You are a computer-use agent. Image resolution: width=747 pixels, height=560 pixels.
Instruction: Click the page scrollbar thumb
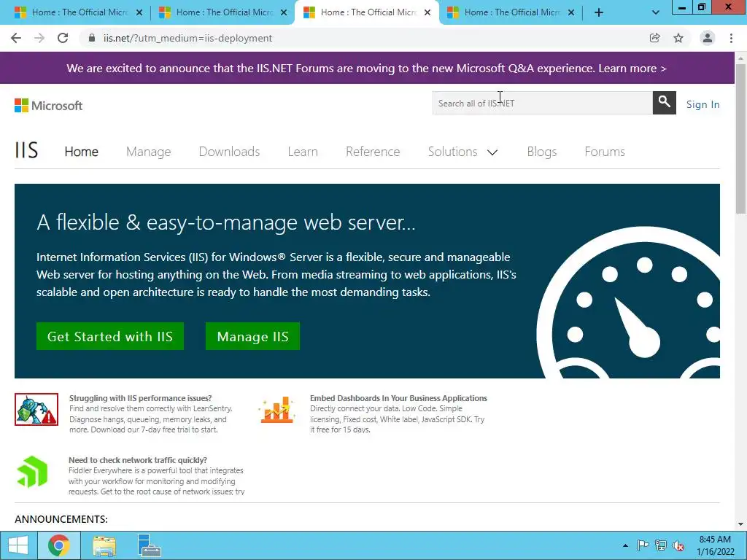(x=741, y=138)
